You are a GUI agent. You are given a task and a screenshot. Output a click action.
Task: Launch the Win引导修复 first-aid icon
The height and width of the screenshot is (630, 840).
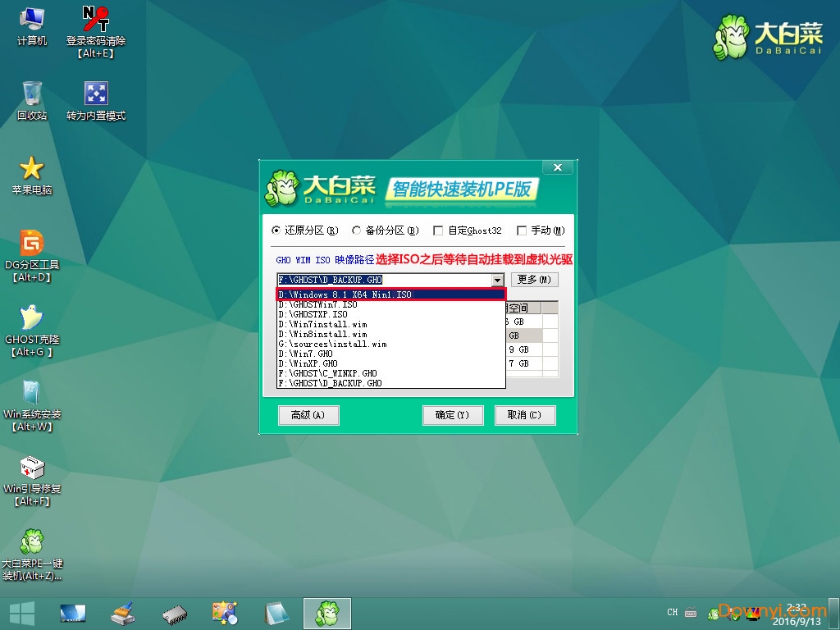coord(32,468)
